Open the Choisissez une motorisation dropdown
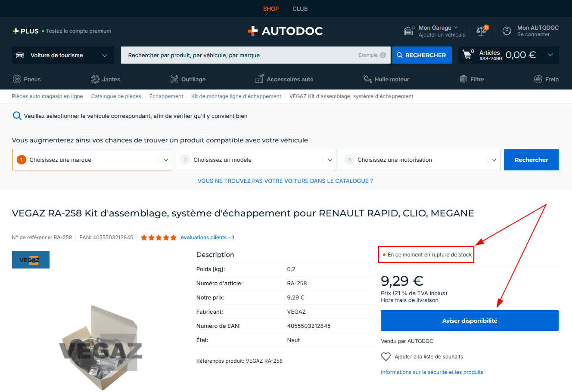The height and width of the screenshot is (392, 572). [x=420, y=160]
